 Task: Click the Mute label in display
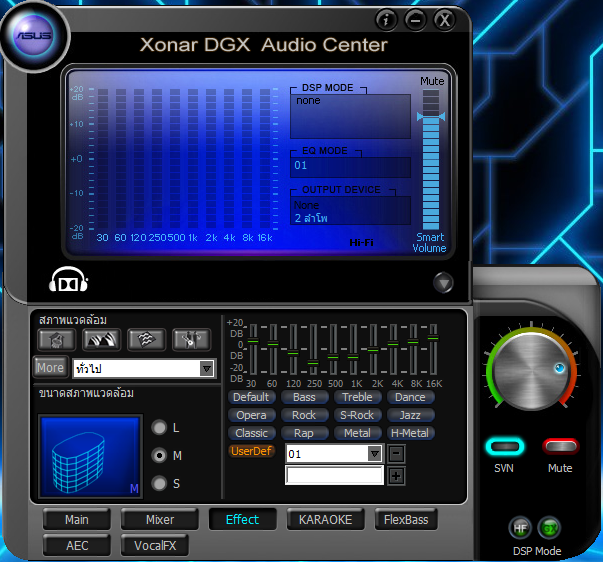(432, 81)
